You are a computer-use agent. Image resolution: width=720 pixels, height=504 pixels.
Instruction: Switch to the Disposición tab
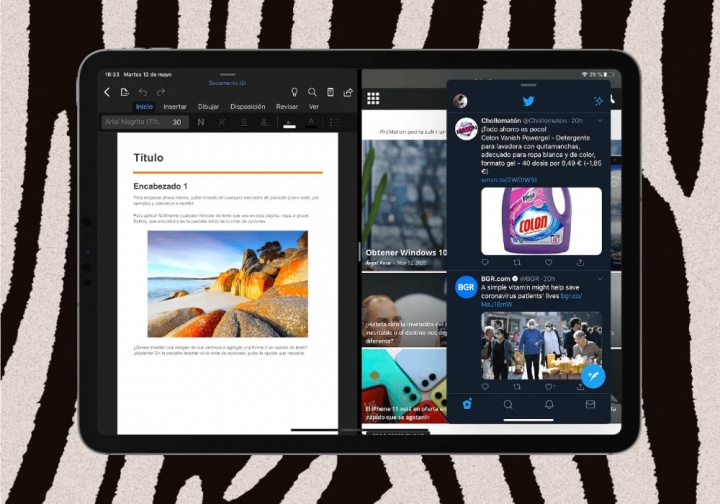point(248,106)
